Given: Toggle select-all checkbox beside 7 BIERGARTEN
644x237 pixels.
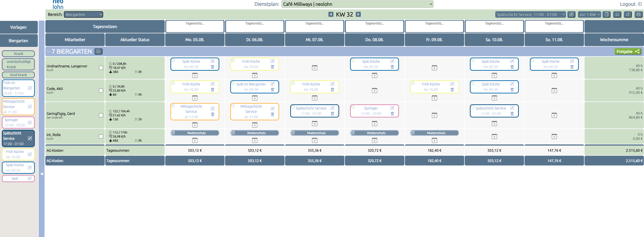Looking at the screenshot, I should tap(98, 52).
